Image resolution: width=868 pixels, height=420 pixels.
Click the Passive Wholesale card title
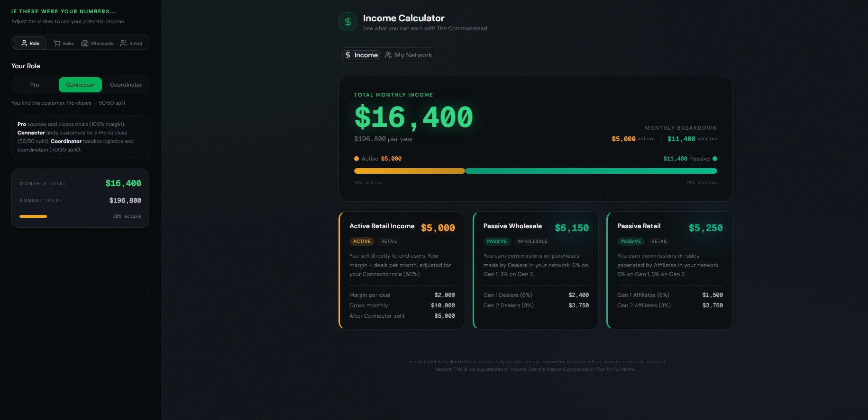(512, 226)
